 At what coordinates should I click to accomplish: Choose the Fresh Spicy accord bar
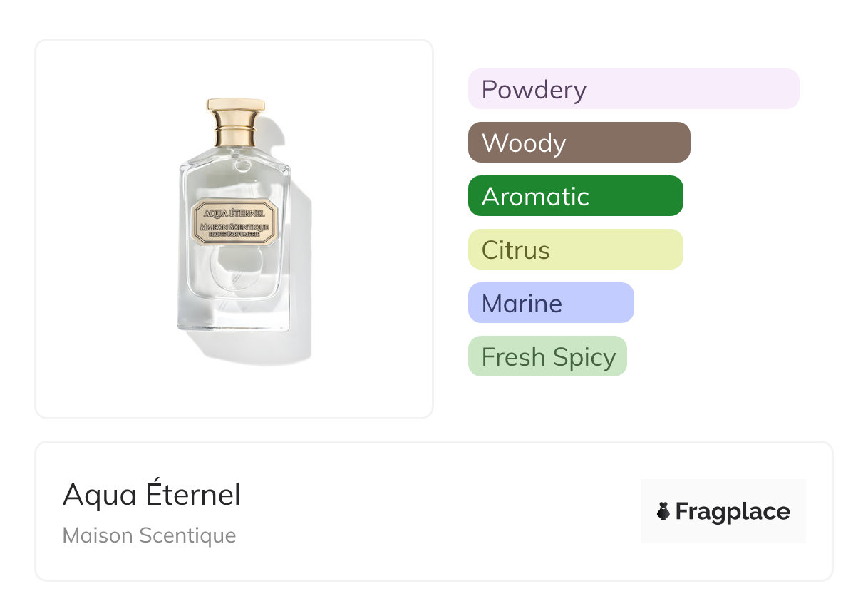point(547,356)
